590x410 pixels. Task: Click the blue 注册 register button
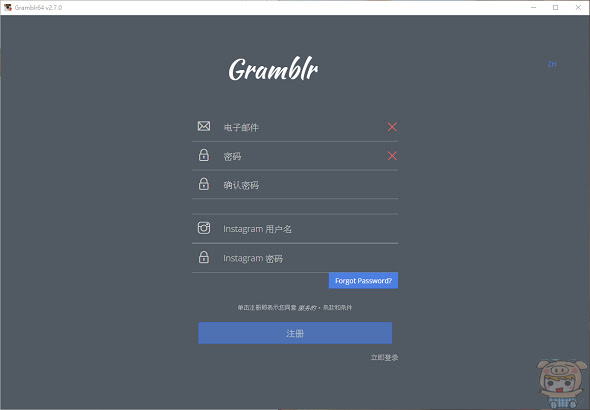[x=295, y=333]
